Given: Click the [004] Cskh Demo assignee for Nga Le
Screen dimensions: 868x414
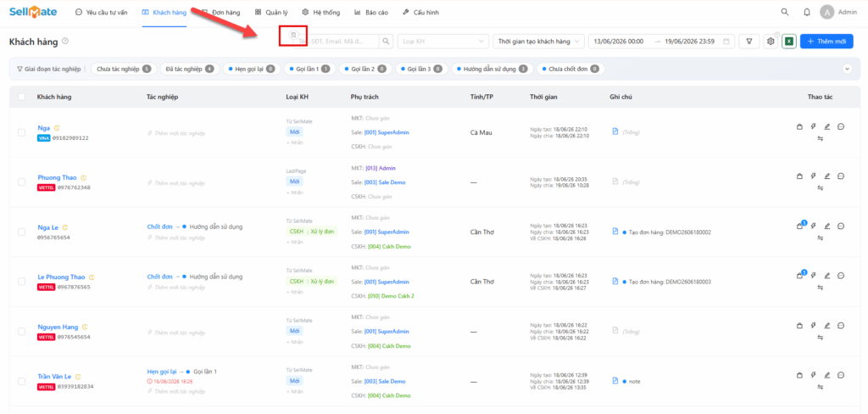Looking at the screenshot, I should tap(389, 246).
